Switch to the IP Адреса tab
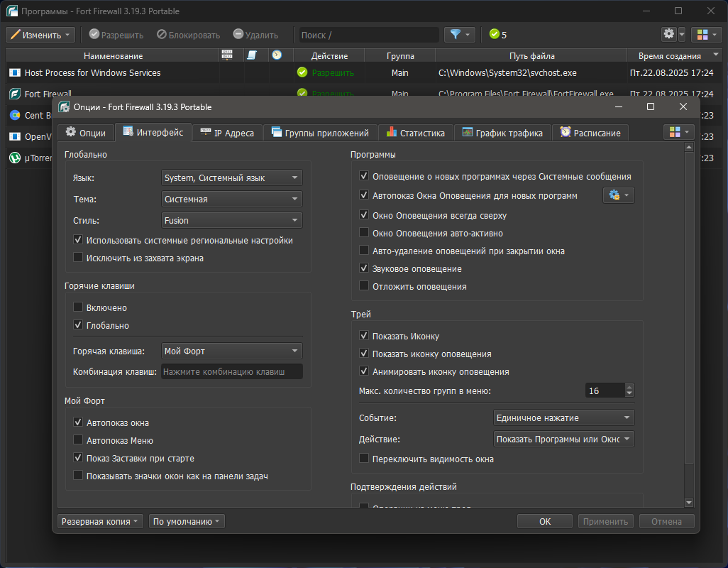 pos(227,133)
